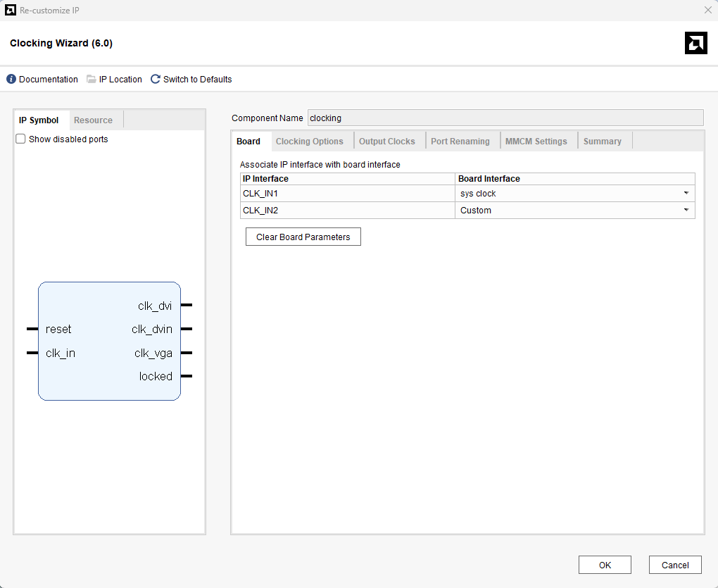This screenshot has height=588, width=718.
Task: Click the IP Location folder icon
Action: [92, 80]
